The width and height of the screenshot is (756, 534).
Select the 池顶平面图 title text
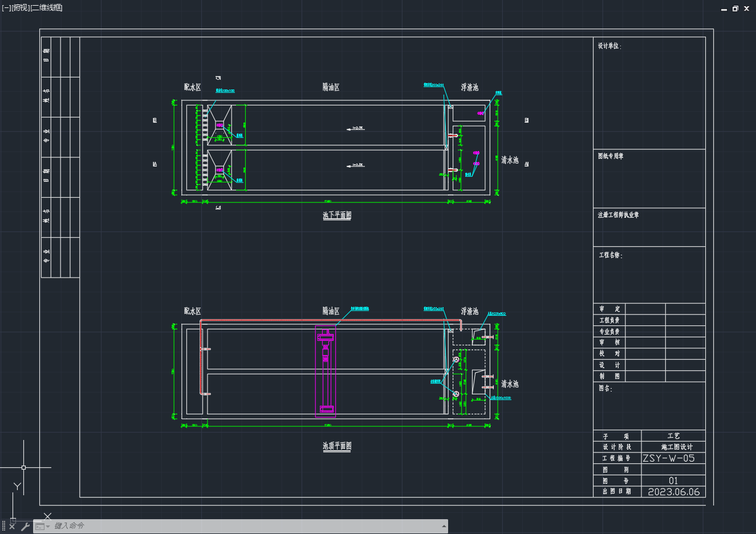(x=337, y=446)
